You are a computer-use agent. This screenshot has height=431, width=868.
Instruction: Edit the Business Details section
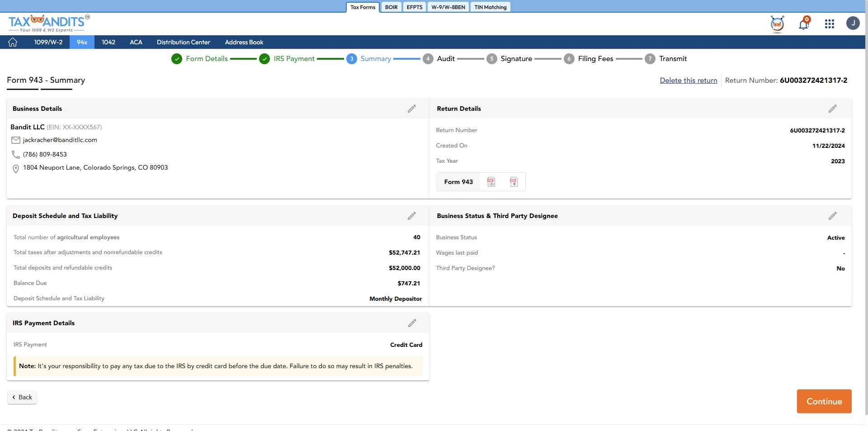click(412, 109)
